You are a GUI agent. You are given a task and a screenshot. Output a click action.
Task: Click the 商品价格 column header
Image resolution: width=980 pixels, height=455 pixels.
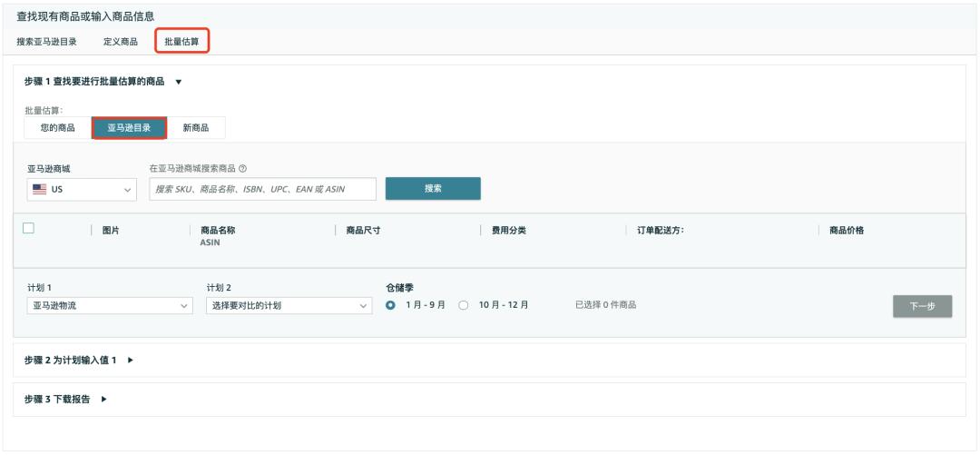point(847,231)
